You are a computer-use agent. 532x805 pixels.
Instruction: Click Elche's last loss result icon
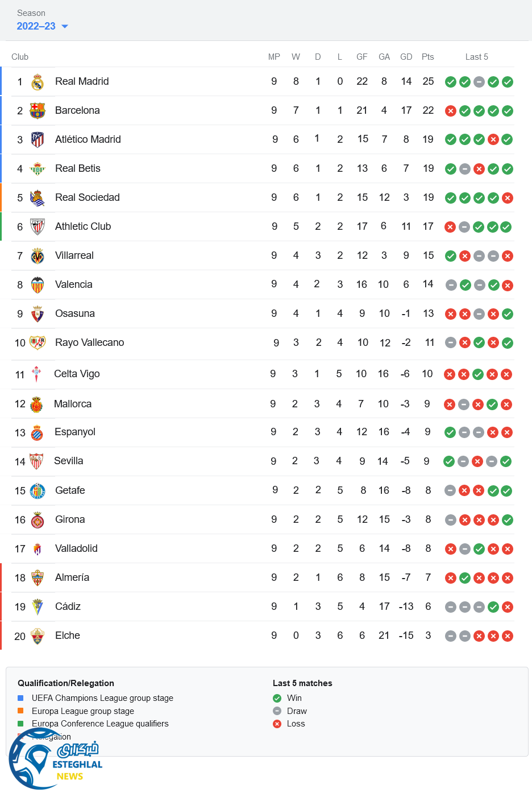pyautogui.click(x=508, y=636)
